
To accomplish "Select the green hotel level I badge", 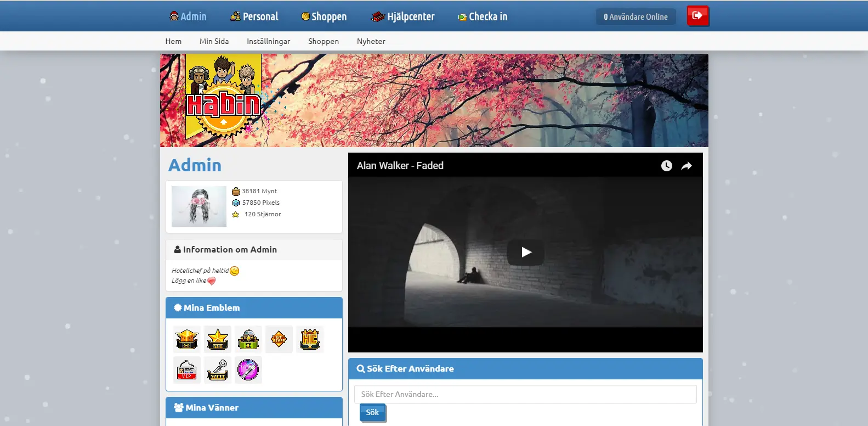I will pos(248,339).
